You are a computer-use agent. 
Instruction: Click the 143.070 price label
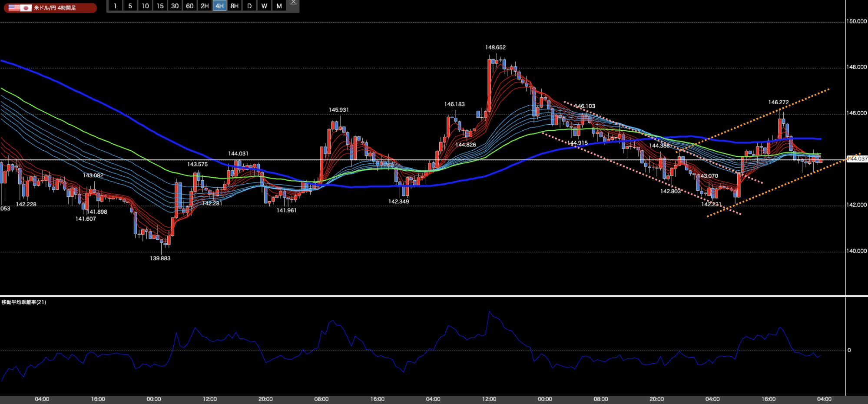pyautogui.click(x=708, y=176)
